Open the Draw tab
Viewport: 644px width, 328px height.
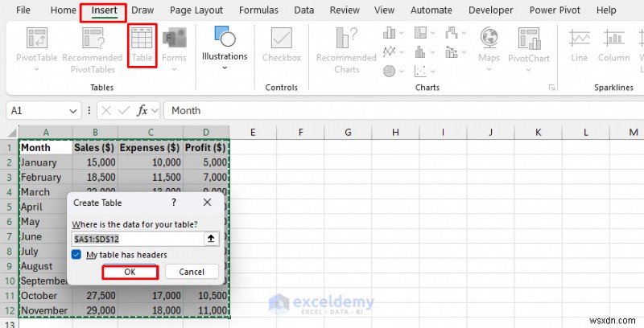142,10
